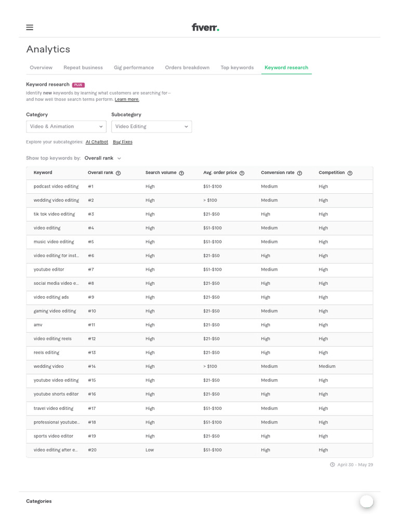Click the Fiverr logo
This screenshot has height=532, width=399.
coord(205,28)
